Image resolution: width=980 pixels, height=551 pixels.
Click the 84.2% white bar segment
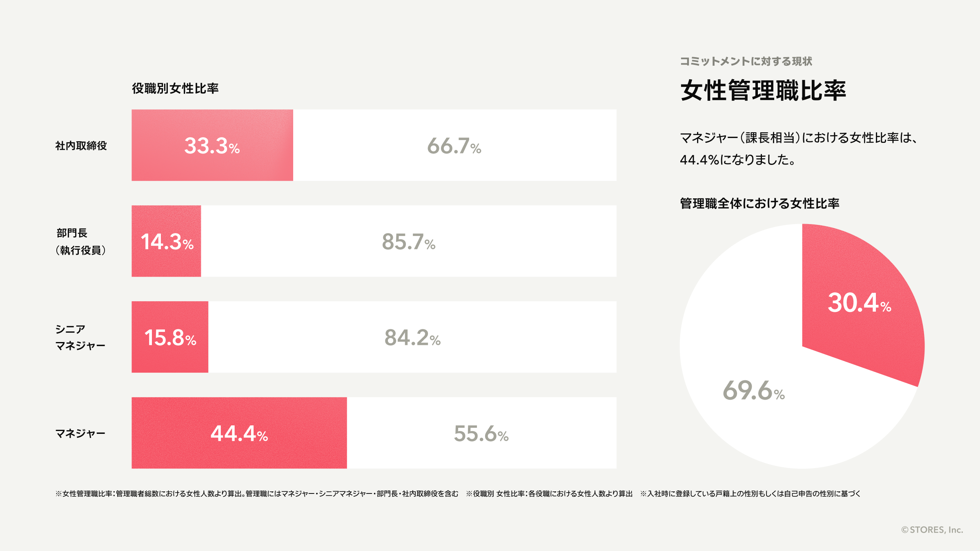pyautogui.click(x=412, y=337)
